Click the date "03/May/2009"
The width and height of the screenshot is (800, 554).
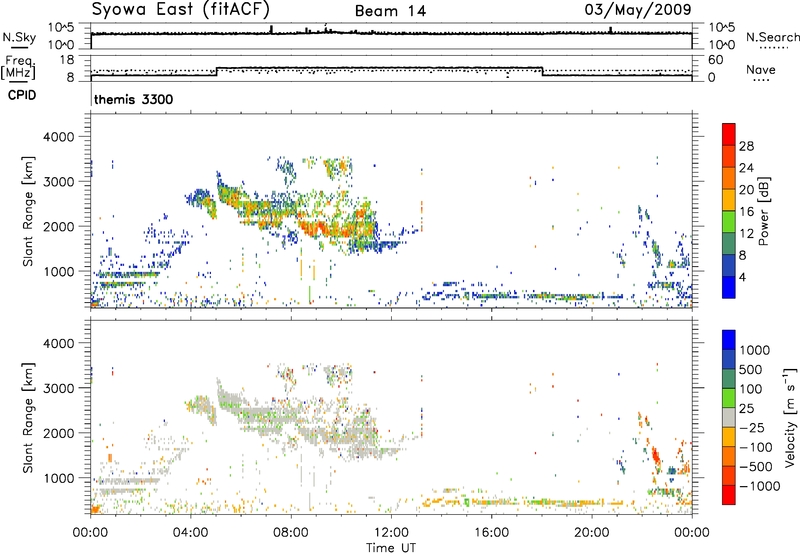(638, 10)
